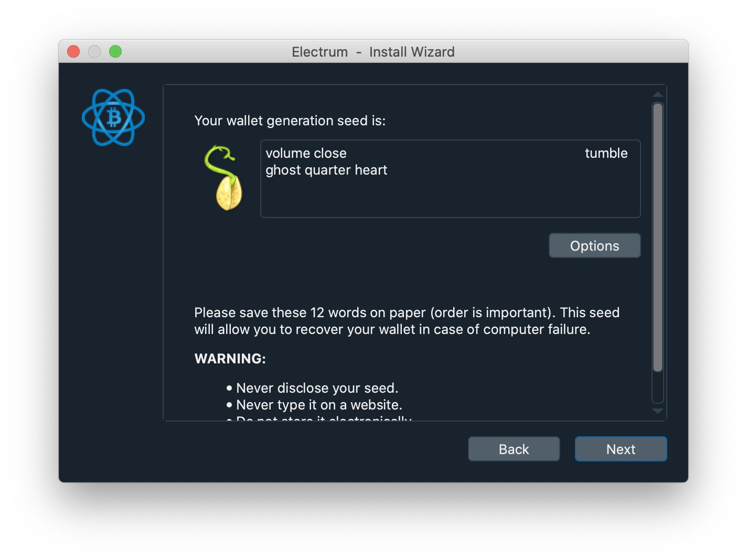
Task: Click the word "tumble" in seed
Action: (606, 153)
